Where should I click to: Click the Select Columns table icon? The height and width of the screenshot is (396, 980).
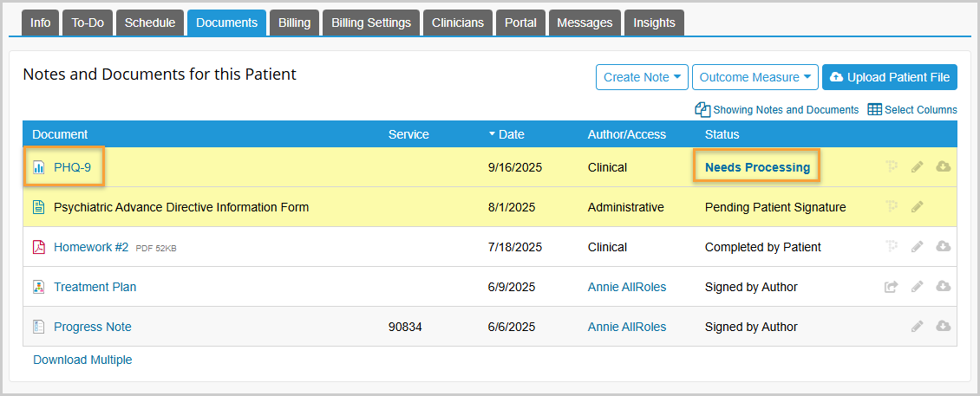tap(875, 110)
